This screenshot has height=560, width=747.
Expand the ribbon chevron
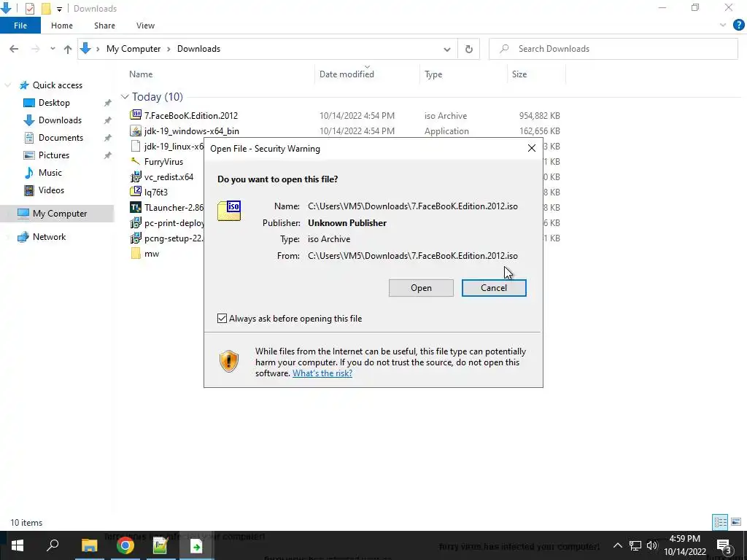(x=723, y=26)
